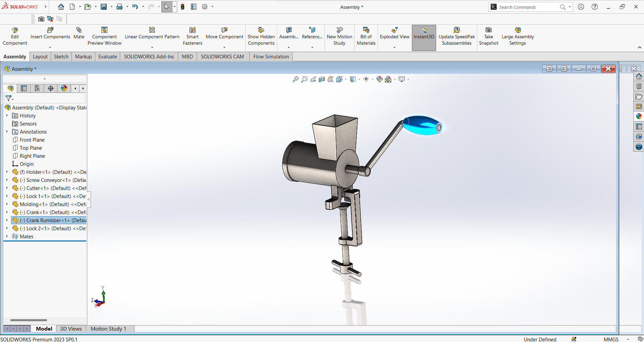The image size is (644, 342).
Task: Switch to the Sketch tab
Action: tap(61, 57)
